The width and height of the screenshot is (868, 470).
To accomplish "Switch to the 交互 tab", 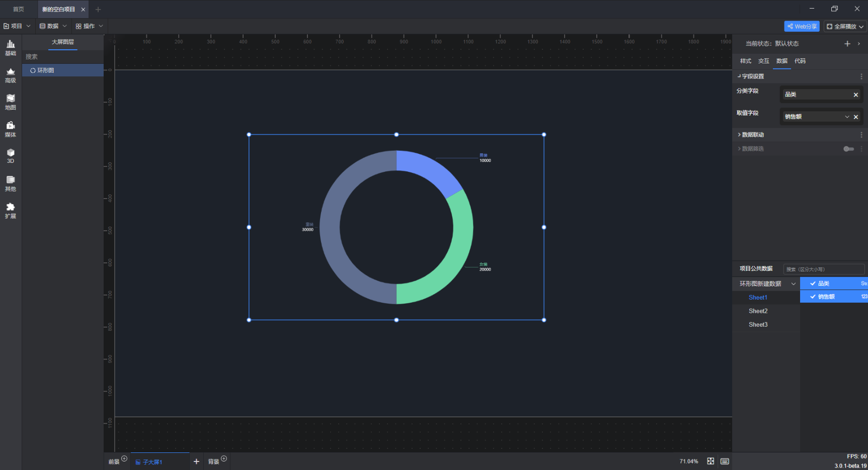I will tap(764, 61).
